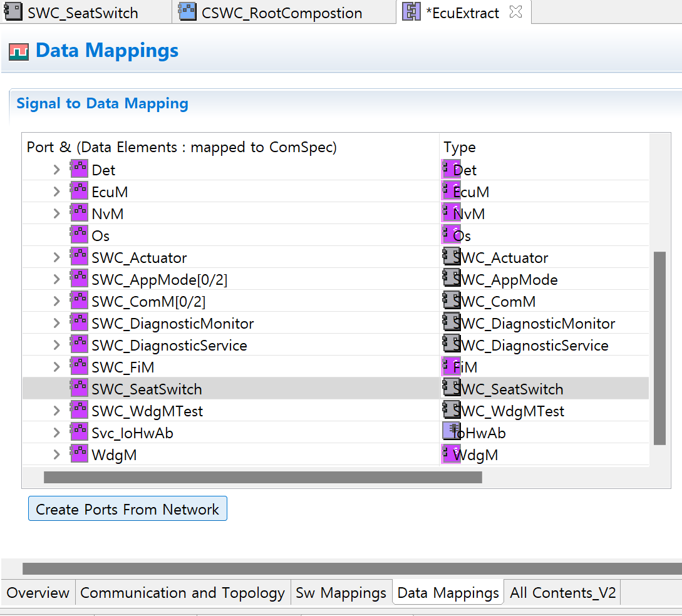Viewport: 682px width, 616px height.
Task: Expand the SWC_WdgMTest tree node
Action: pyautogui.click(x=56, y=411)
